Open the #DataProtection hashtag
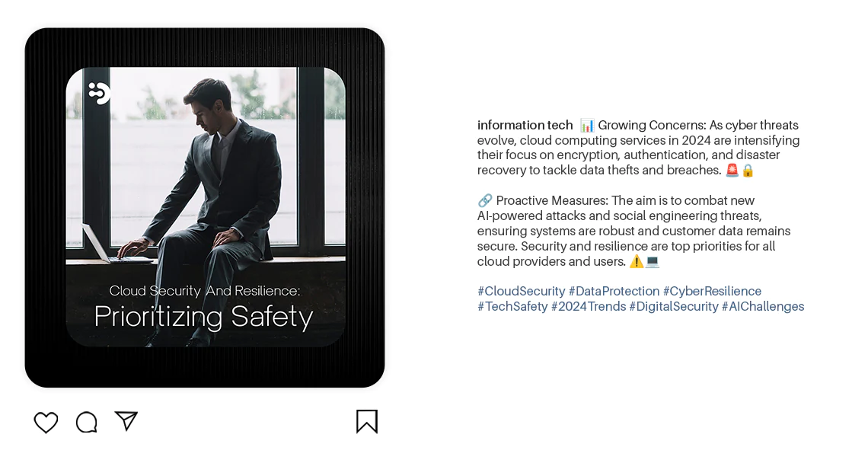This screenshot has width=868, height=463. tap(614, 292)
